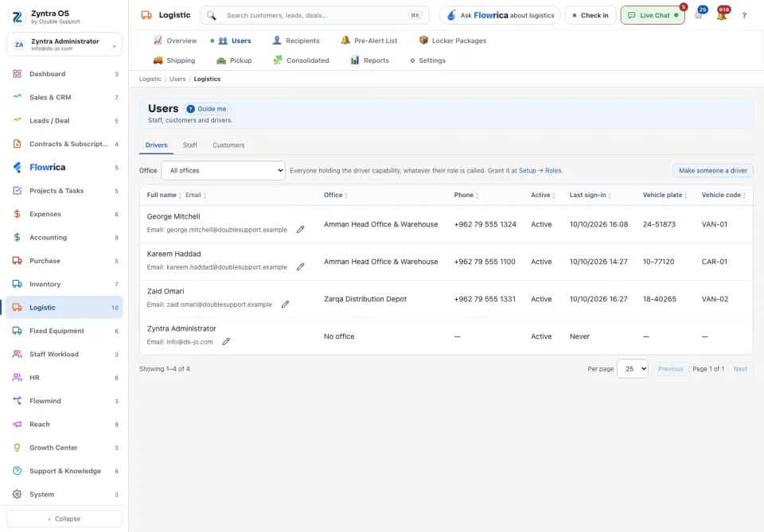This screenshot has width=764, height=532.
Task: Open the notifications bell icon
Action: pos(722,15)
